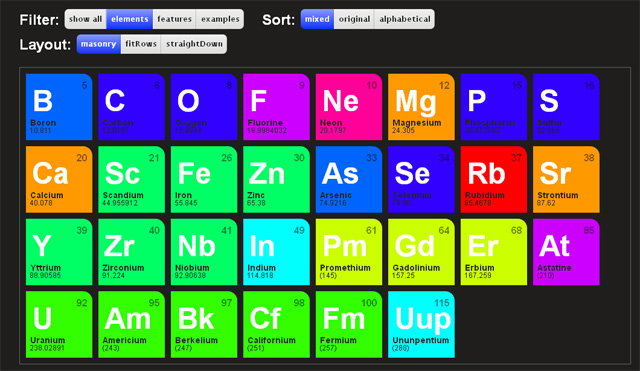The image size is (640, 371).
Task: Filter by show all
Action: [86, 19]
